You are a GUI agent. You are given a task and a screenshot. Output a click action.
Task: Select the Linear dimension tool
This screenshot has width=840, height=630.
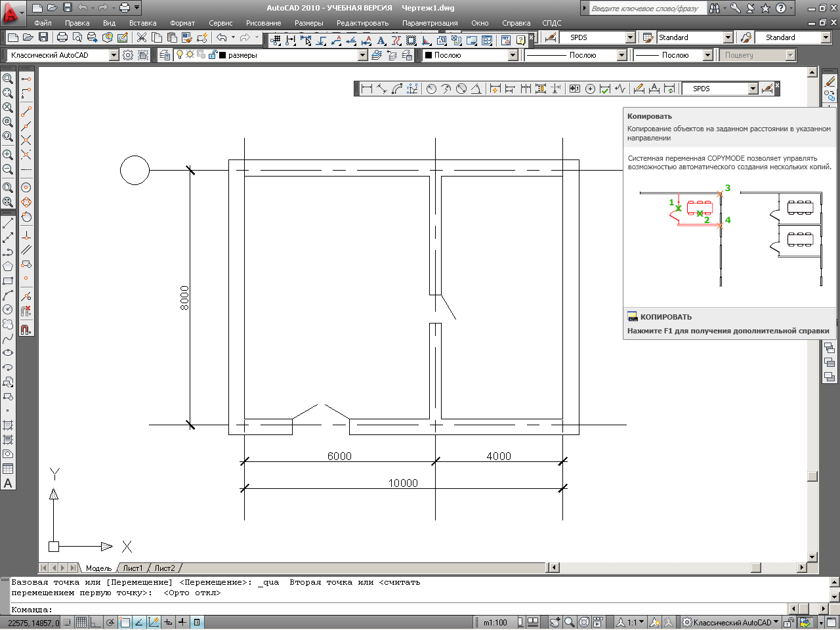367,89
